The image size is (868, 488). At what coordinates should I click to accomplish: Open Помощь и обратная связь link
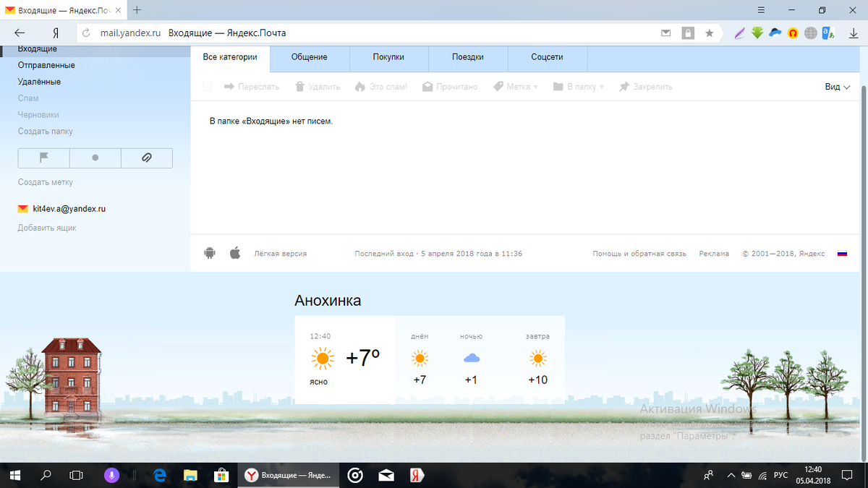click(x=639, y=254)
